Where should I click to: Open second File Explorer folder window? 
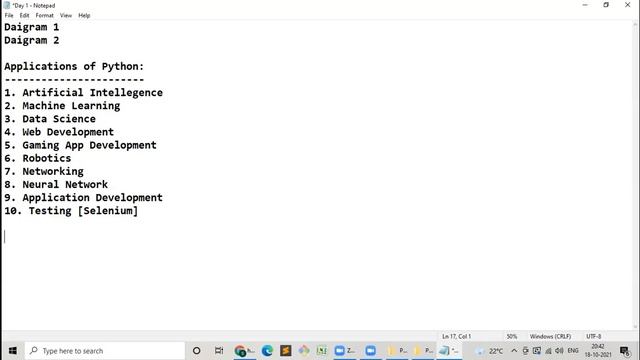tap(423, 351)
